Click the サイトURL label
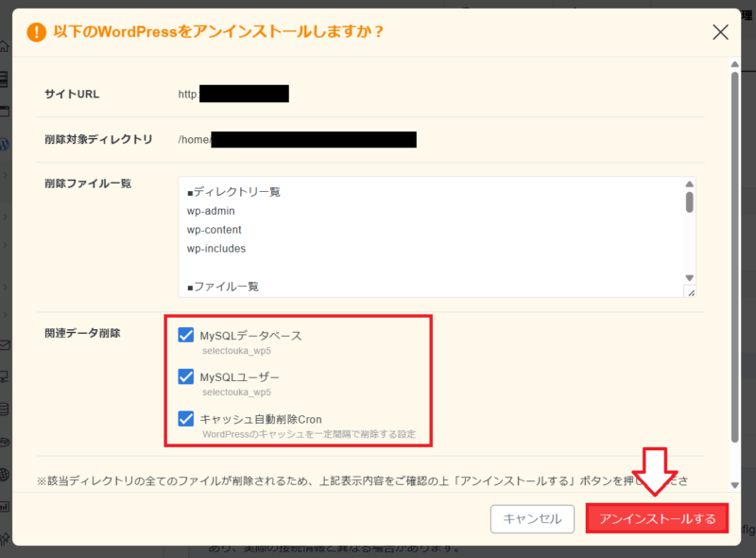 [x=72, y=95]
